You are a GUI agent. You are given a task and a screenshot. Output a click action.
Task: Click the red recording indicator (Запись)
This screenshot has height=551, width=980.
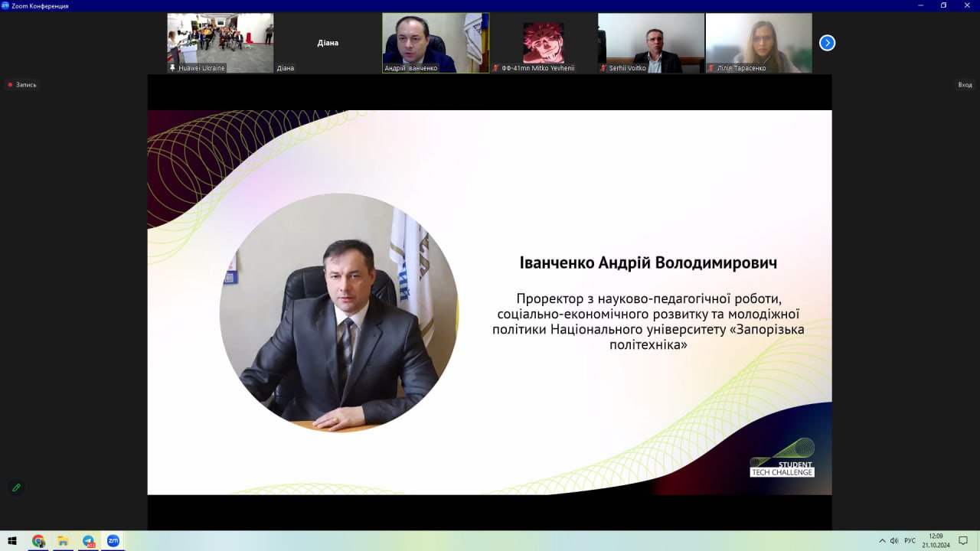[22, 85]
